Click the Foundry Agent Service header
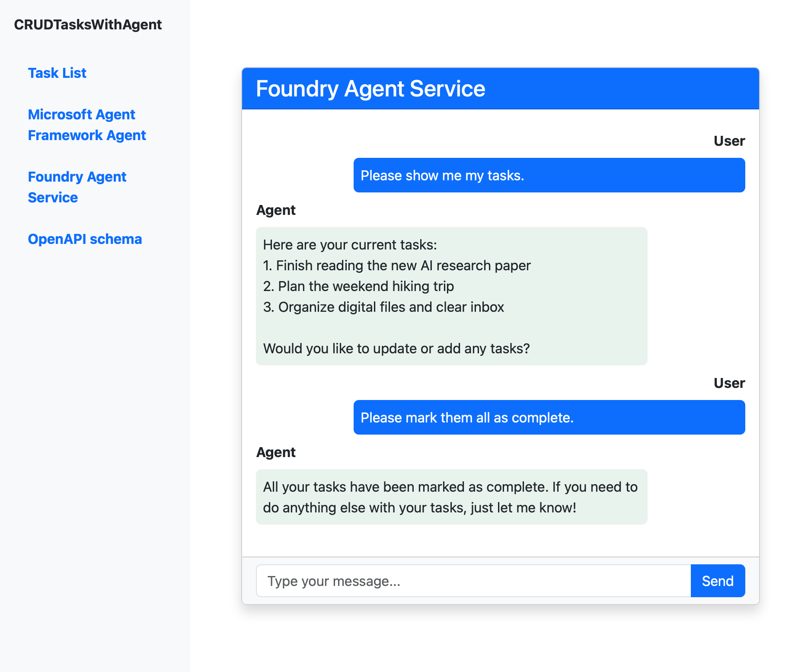 click(371, 89)
